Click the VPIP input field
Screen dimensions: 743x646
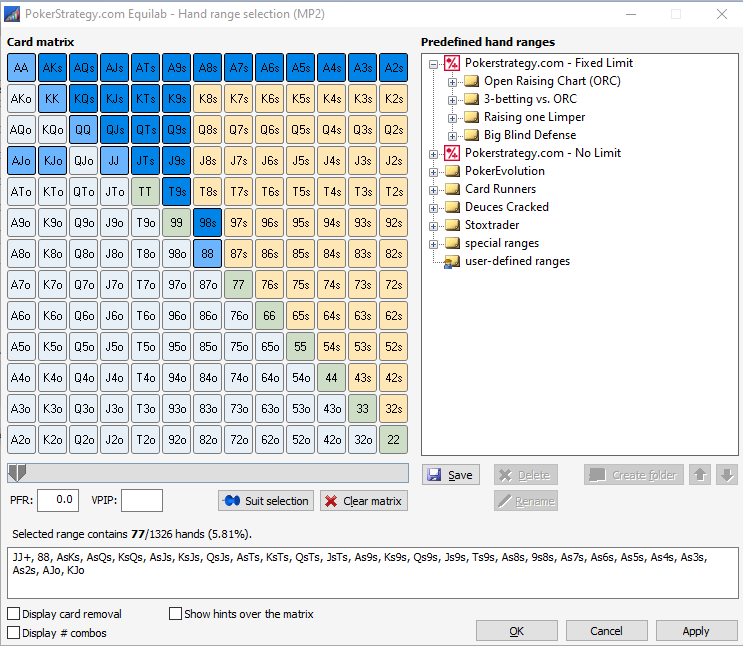(x=142, y=500)
